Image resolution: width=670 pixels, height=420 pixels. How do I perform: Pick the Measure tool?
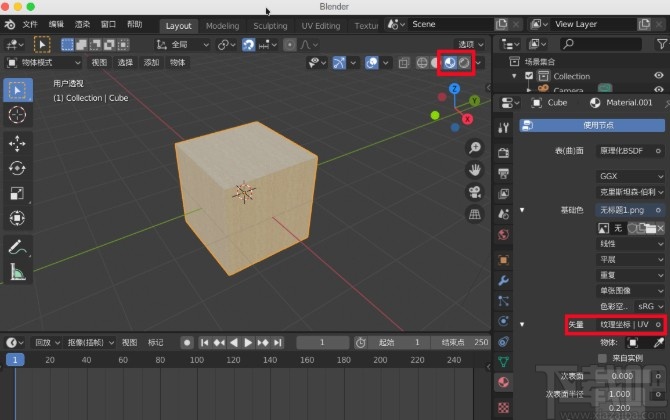[17, 272]
